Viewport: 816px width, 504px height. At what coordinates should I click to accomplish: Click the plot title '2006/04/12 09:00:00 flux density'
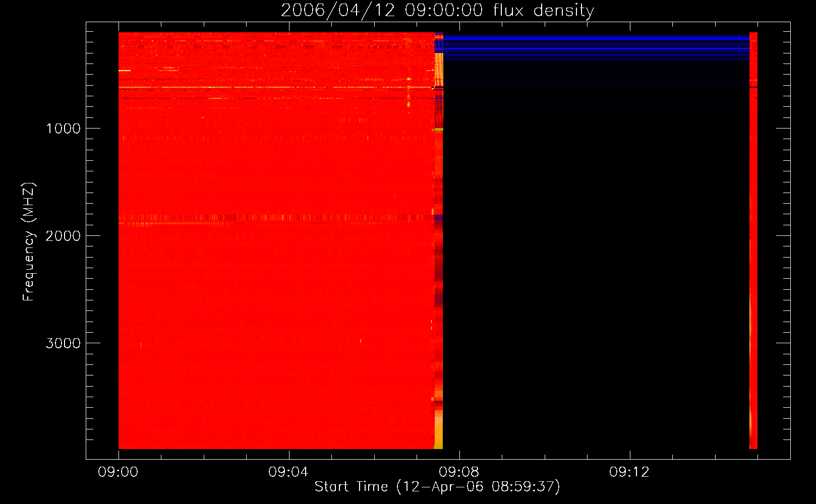pos(437,11)
